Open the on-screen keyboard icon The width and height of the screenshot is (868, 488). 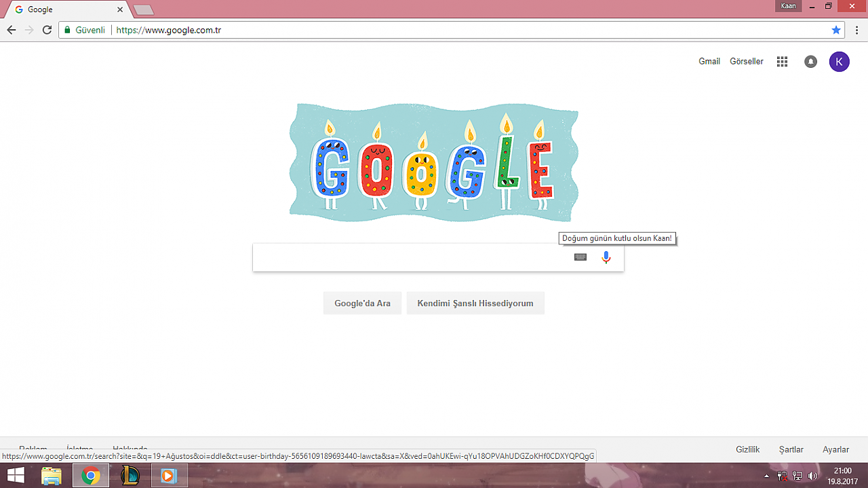point(580,257)
